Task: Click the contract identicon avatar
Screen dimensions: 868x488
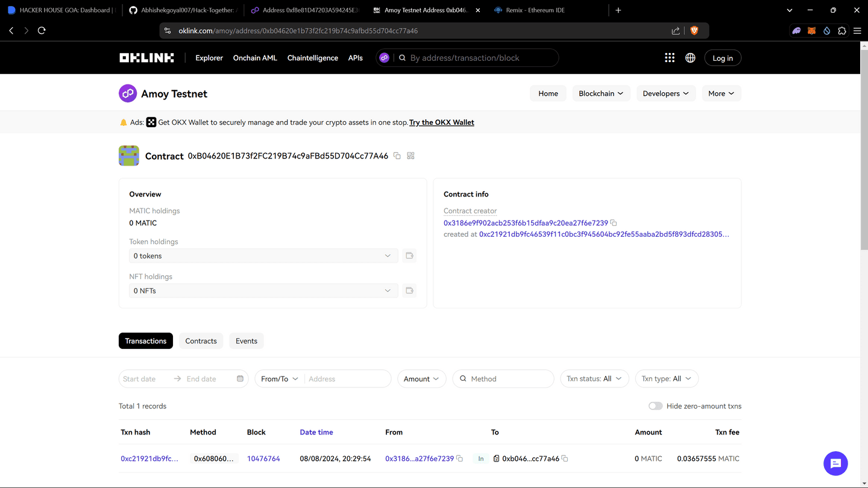Action: pos(129,156)
